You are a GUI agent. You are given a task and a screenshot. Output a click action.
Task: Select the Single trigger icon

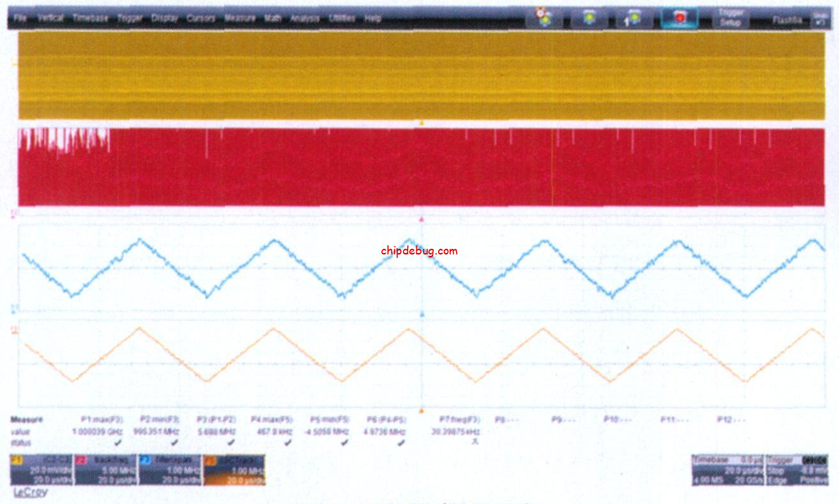coord(633,18)
